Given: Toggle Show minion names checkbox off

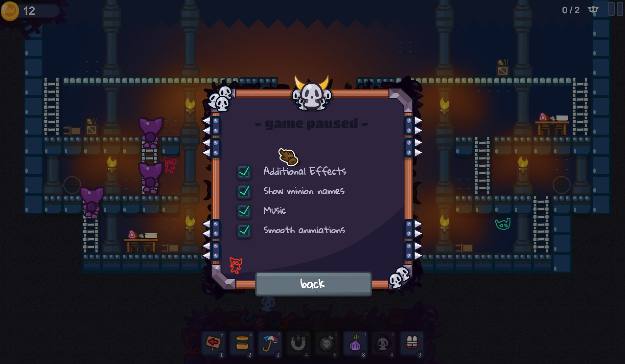Looking at the screenshot, I should [x=244, y=191].
